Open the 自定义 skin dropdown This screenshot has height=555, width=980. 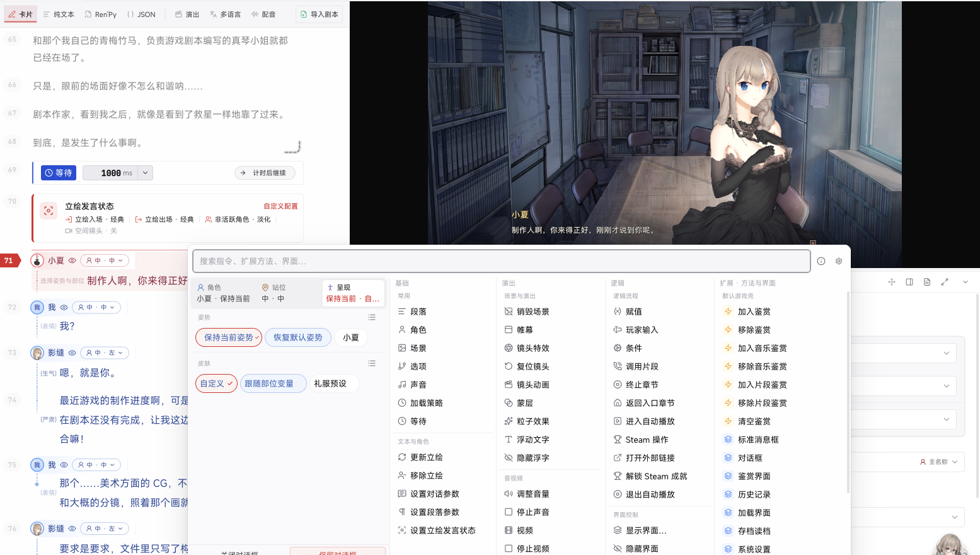(217, 383)
